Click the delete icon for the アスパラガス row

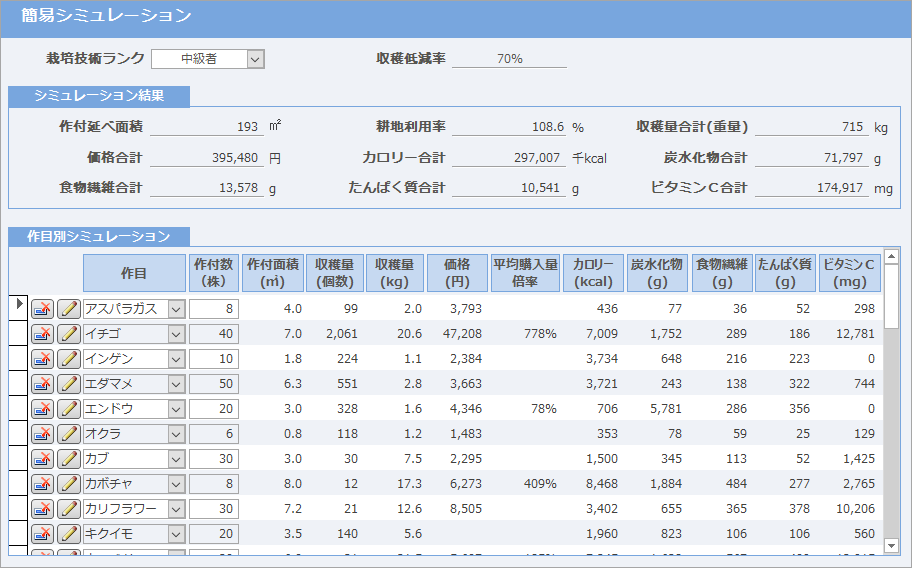click(43, 309)
